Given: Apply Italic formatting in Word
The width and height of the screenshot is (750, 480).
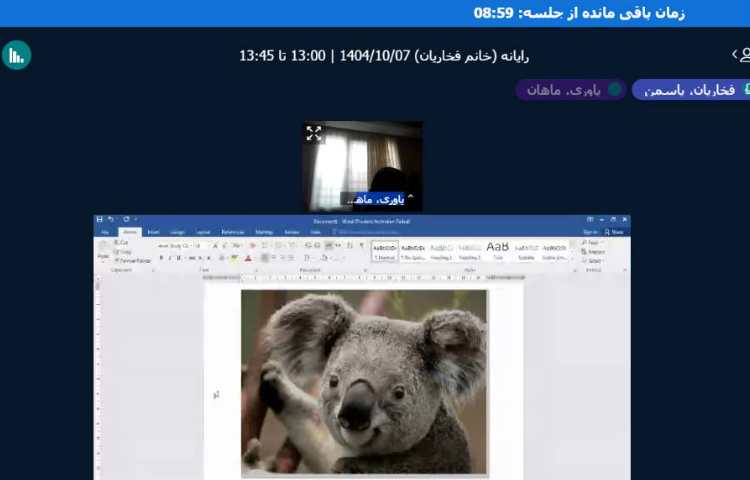Looking at the screenshot, I should click(x=170, y=258).
